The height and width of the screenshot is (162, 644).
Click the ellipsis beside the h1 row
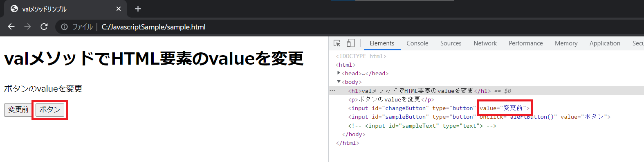point(332,90)
